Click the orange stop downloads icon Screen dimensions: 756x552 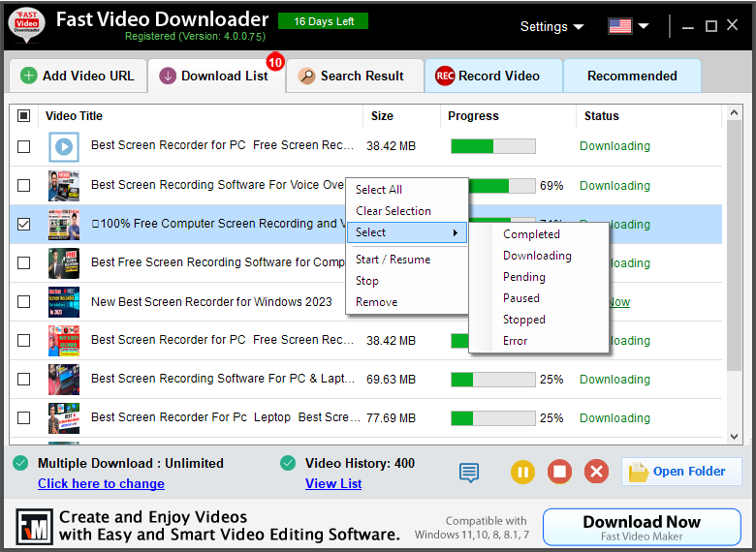[559, 473]
